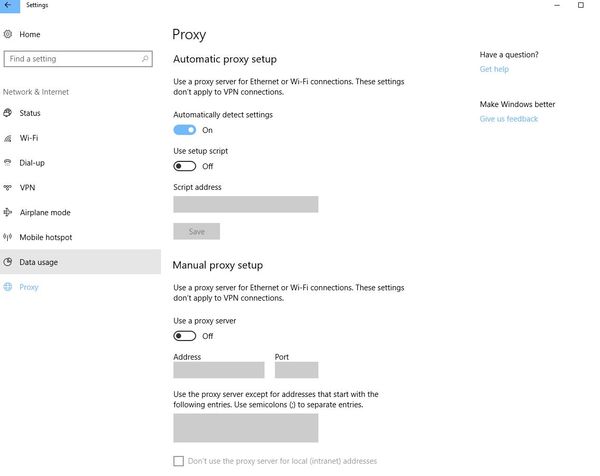
Task: Check Don't use proxy for local addresses
Action: [x=178, y=461]
